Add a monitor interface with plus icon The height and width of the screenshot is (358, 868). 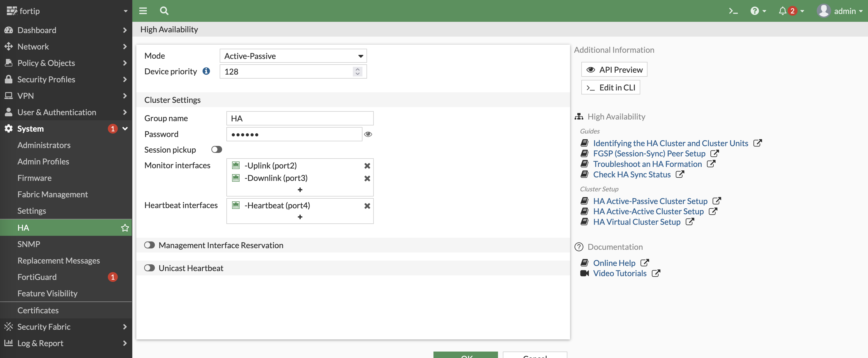300,189
